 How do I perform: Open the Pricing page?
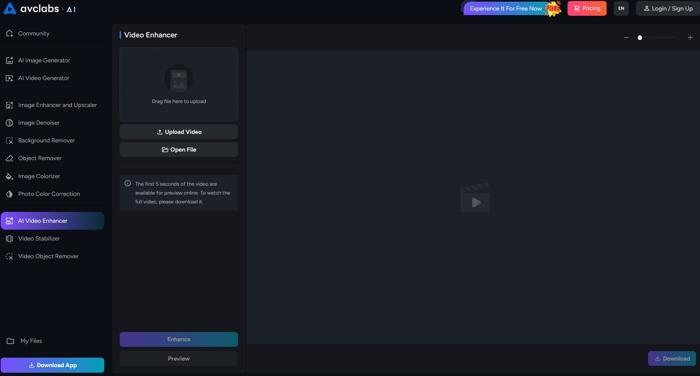coord(587,8)
